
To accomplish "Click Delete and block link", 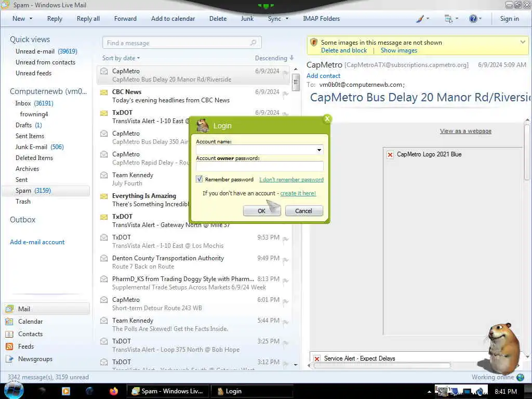I will [344, 50].
